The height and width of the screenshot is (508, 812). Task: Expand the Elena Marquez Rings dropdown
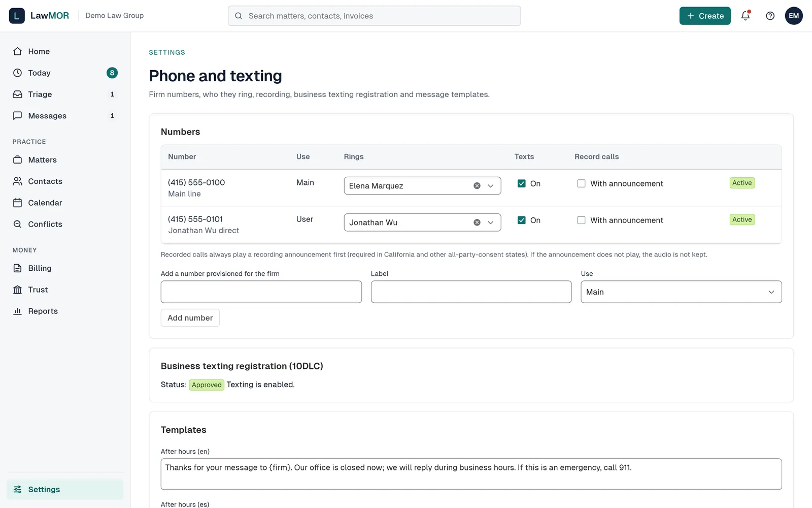tap(491, 186)
